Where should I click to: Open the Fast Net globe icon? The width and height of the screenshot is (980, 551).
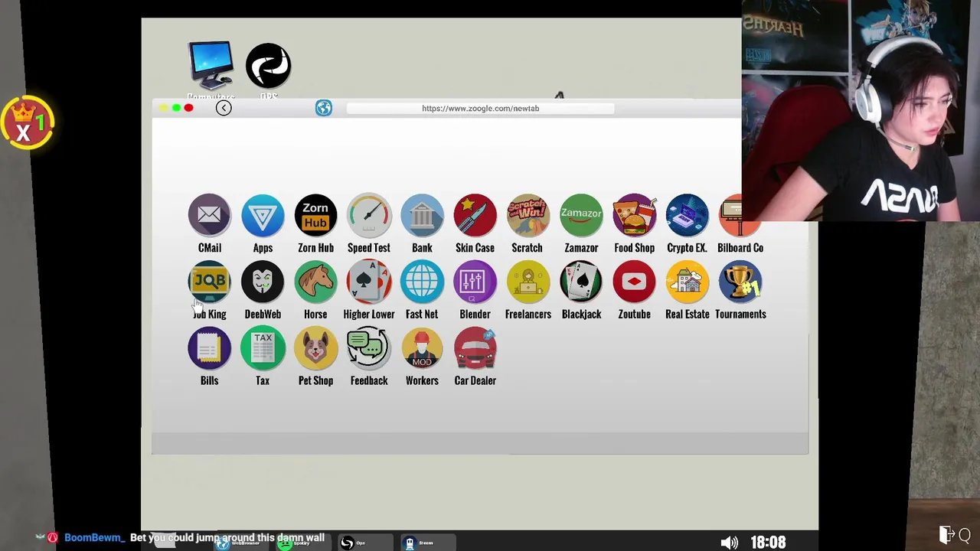click(x=422, y=282)
